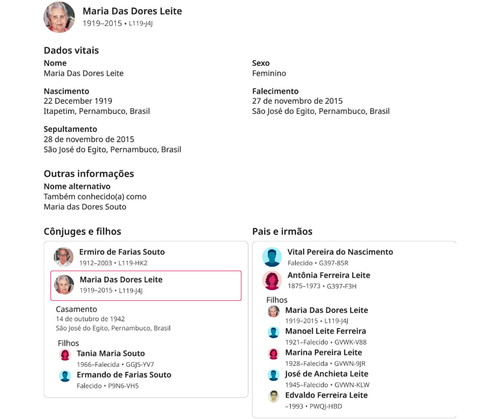Open Vital Pereira do Nascimento name link
Viewport: 500px width, 419px height.
340,252
